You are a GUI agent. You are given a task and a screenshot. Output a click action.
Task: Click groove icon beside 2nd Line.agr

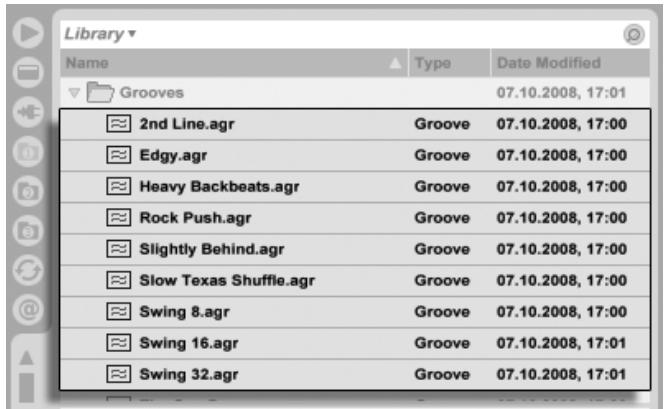(118, 124)
